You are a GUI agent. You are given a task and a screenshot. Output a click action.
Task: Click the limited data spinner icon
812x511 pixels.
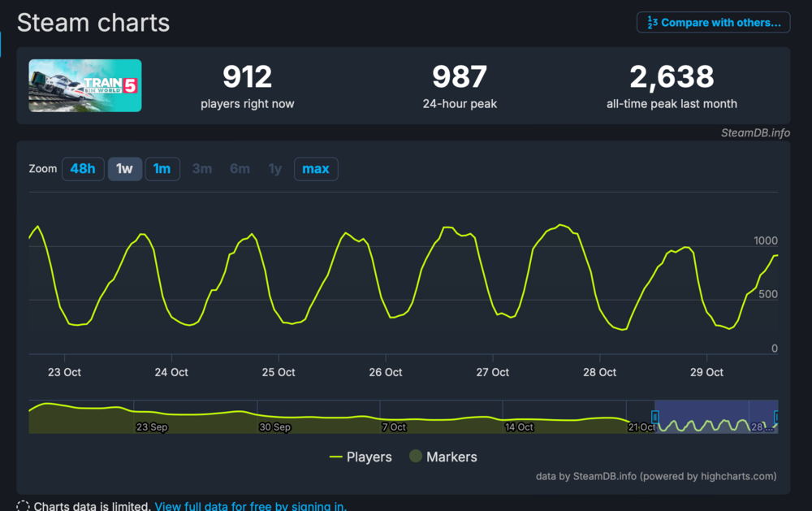point(23,506)
